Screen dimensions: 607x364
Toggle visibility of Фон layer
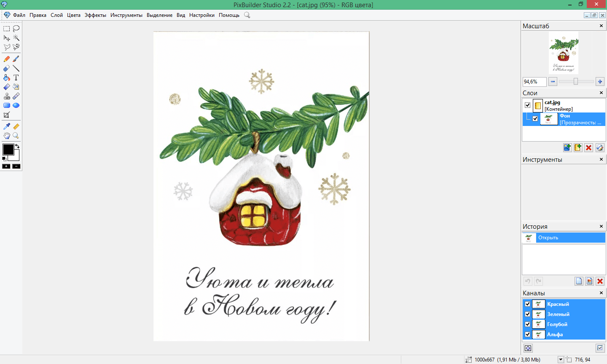[x=535, y=119]
